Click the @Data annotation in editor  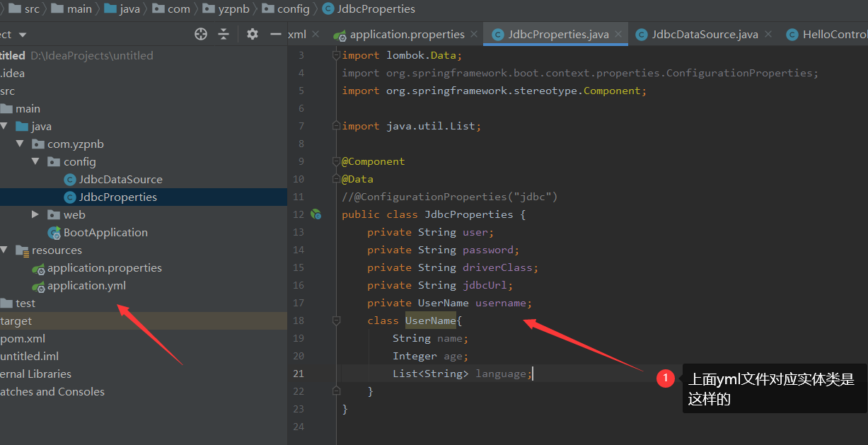click(x=357, y=179)
